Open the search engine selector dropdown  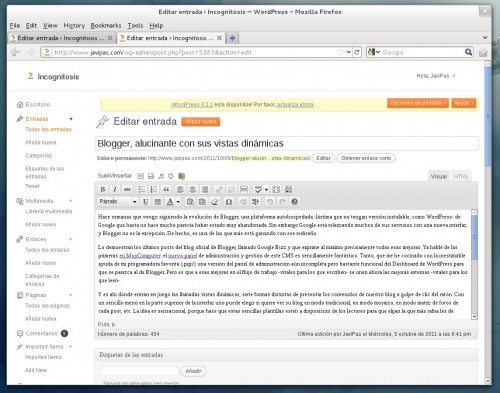click(374, 52)
